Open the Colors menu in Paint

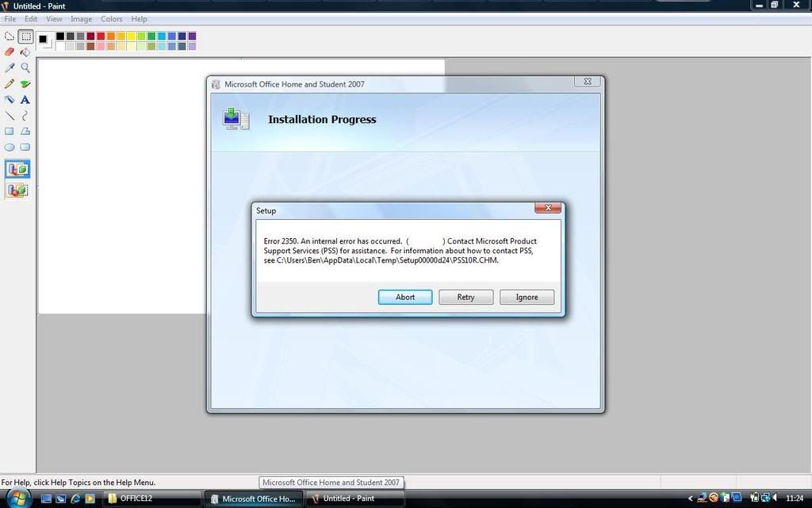(111, 19)
